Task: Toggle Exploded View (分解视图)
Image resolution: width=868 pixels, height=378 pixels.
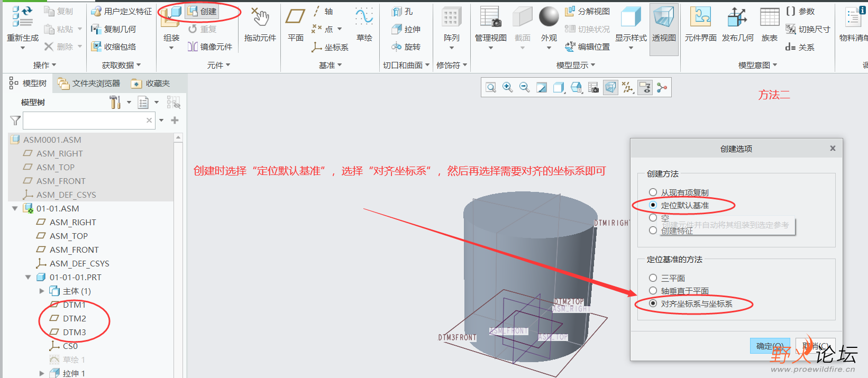Action: 587,11
